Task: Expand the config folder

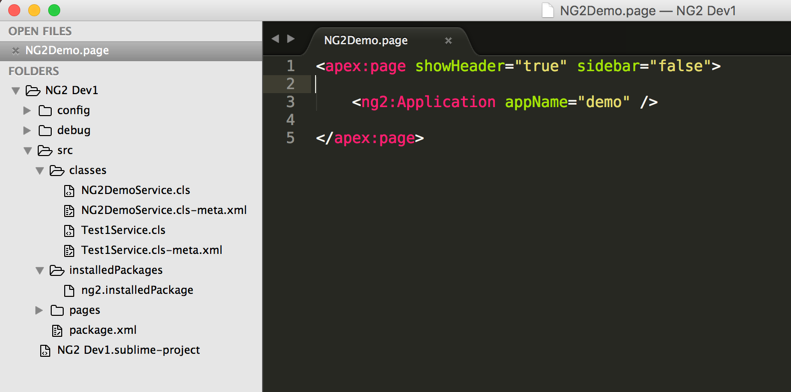Action: click(27, 110)
